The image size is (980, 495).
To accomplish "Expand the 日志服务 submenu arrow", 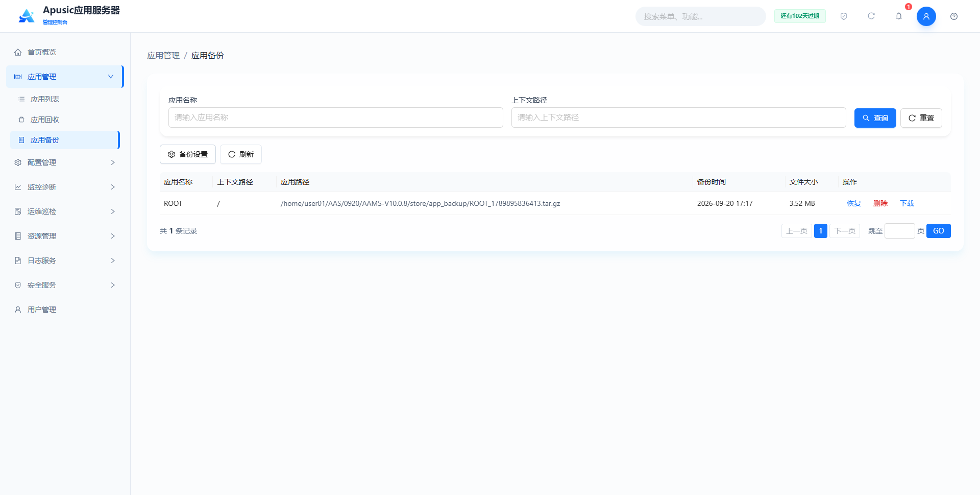I will [x=113, y=261].
